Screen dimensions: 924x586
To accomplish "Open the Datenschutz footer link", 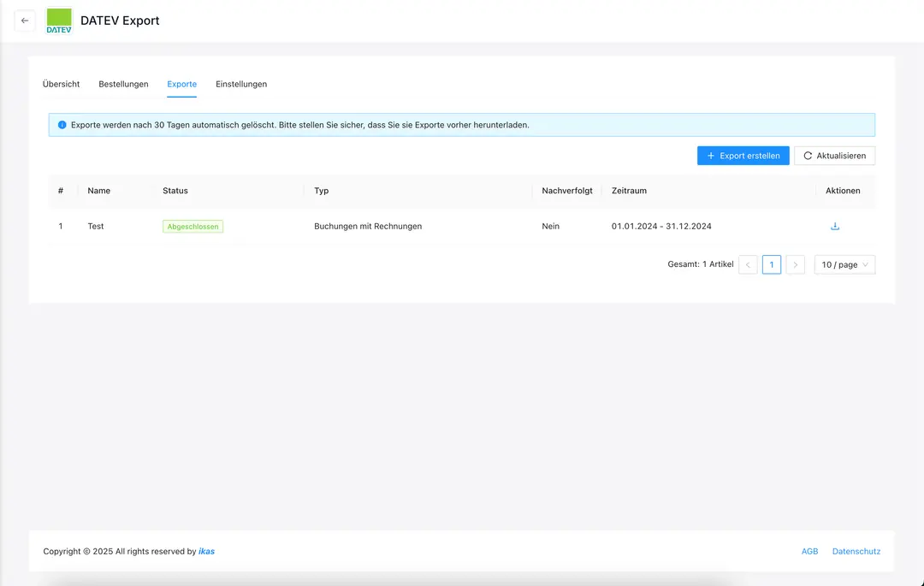I will [x=856, y=552].
